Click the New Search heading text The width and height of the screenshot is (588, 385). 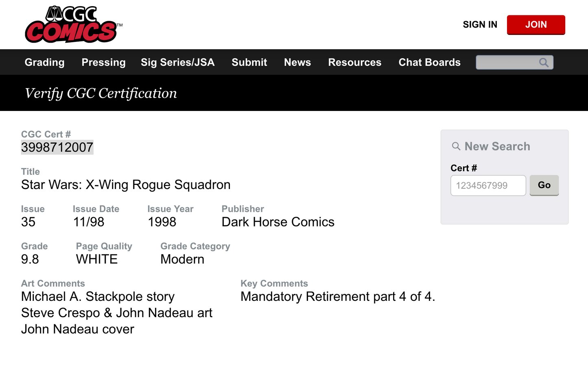[x=497, y=146]
